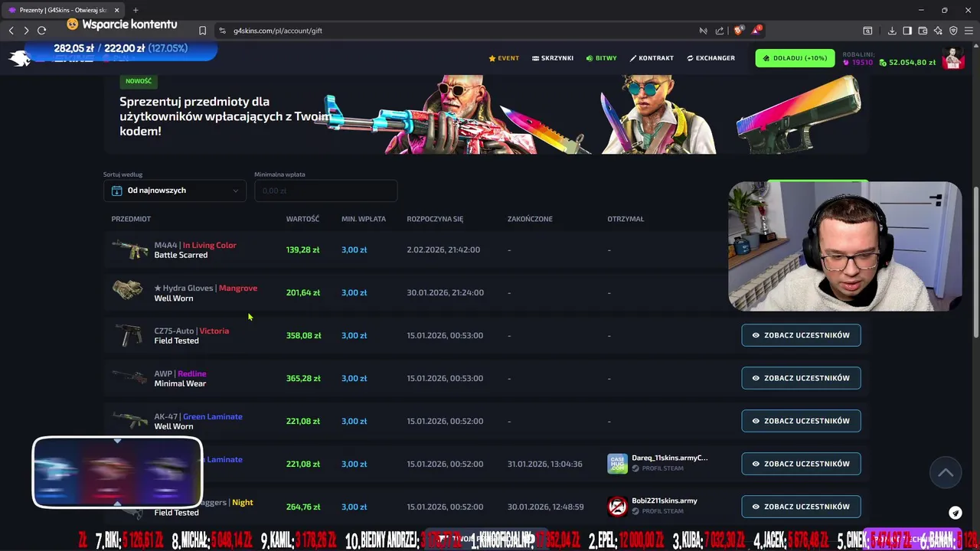Click the address bar URL g4skins.com
Image resolution: width=980 pixels, height=551 pixels.
pyautogui.click(x=278, y=31)
